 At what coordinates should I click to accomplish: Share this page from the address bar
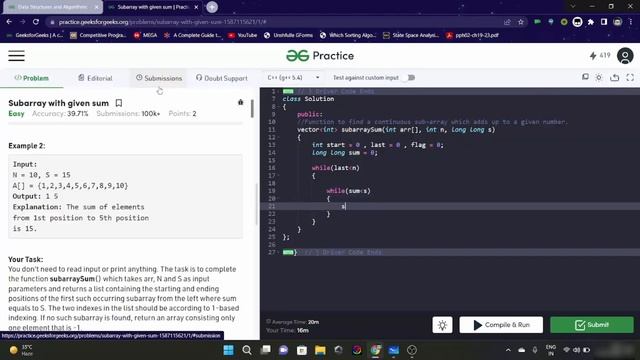[x=507, y=22]
